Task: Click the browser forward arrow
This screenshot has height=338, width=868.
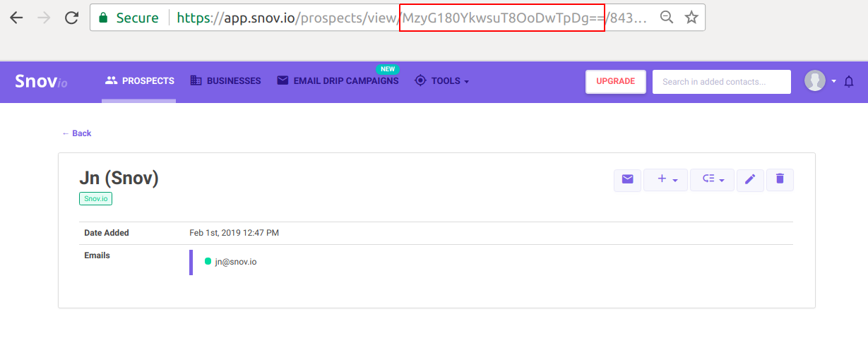Action: 44,18
